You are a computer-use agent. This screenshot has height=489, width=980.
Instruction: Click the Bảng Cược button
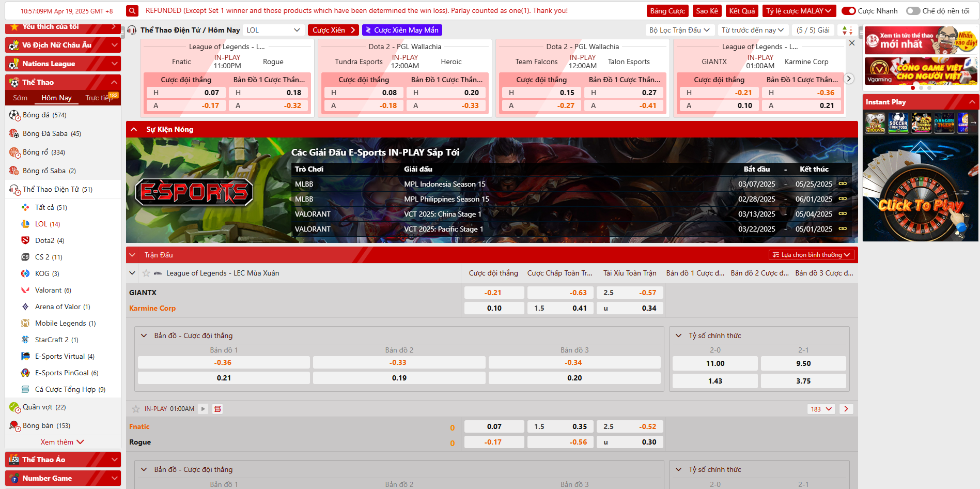[667, 11]
